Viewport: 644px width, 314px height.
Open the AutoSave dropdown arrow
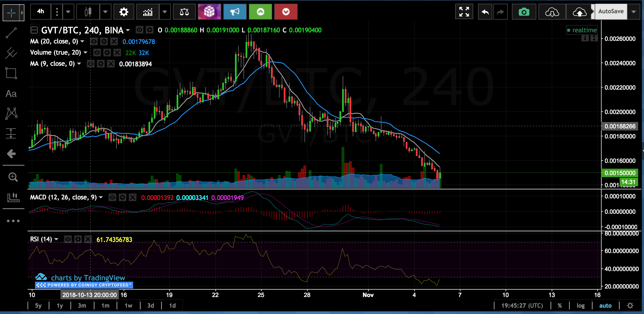634,12
